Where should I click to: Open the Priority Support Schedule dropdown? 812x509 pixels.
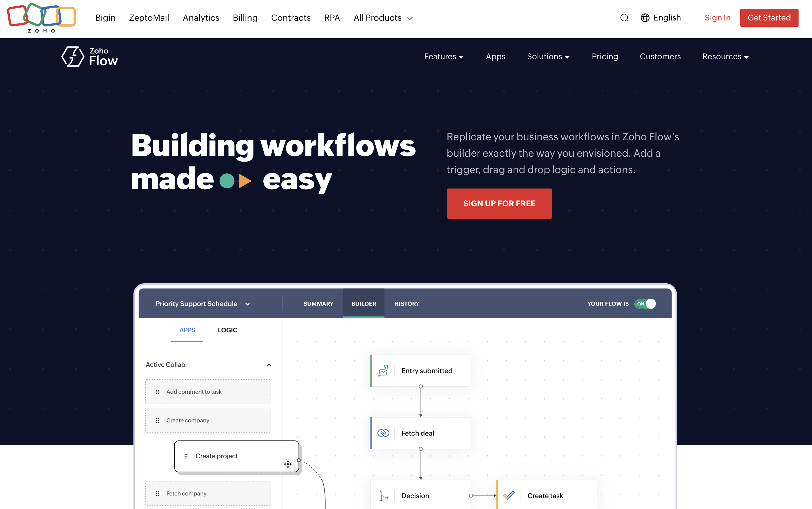click(203, 304)
